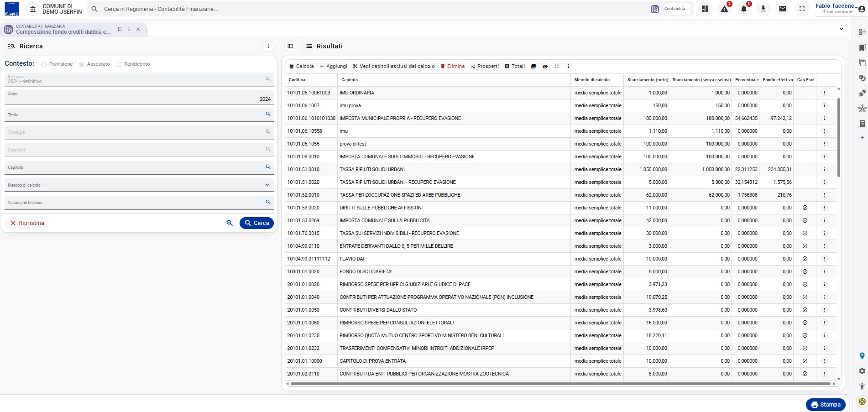Viewport: 868px width, 412px height.
Task: Open the warning alerts triangle icon
Action: (725, 9)
